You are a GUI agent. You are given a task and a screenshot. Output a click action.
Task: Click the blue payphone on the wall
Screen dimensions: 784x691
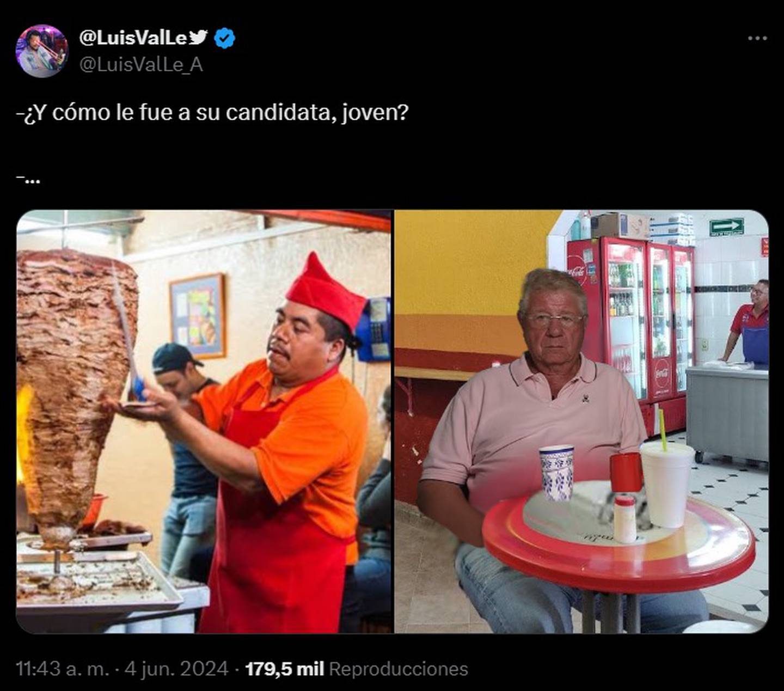pyautogui.click(x=375, y=329)
